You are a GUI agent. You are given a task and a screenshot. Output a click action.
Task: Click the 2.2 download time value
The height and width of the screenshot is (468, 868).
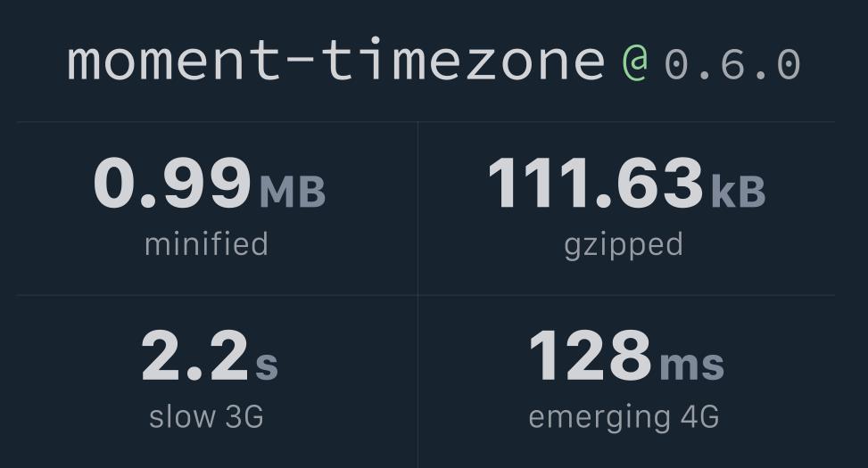(194, 357)
